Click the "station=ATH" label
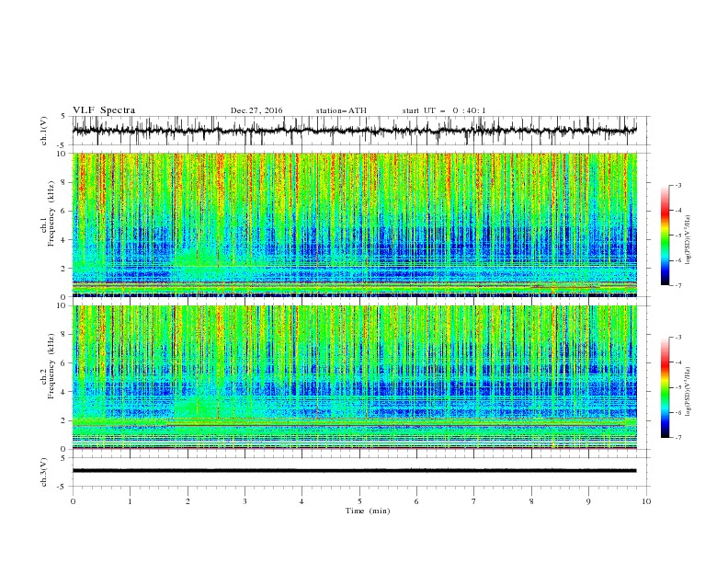728x563 pixels. click(341, 110)
